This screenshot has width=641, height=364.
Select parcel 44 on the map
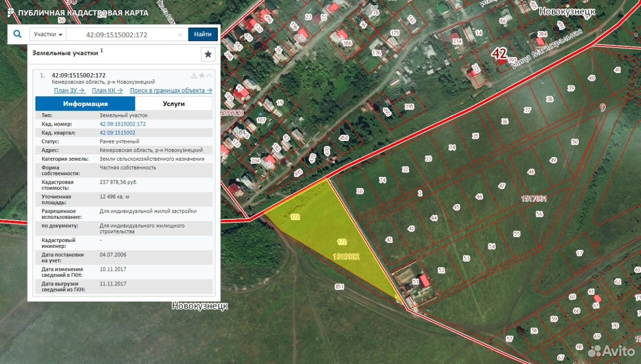coord(434,218)
